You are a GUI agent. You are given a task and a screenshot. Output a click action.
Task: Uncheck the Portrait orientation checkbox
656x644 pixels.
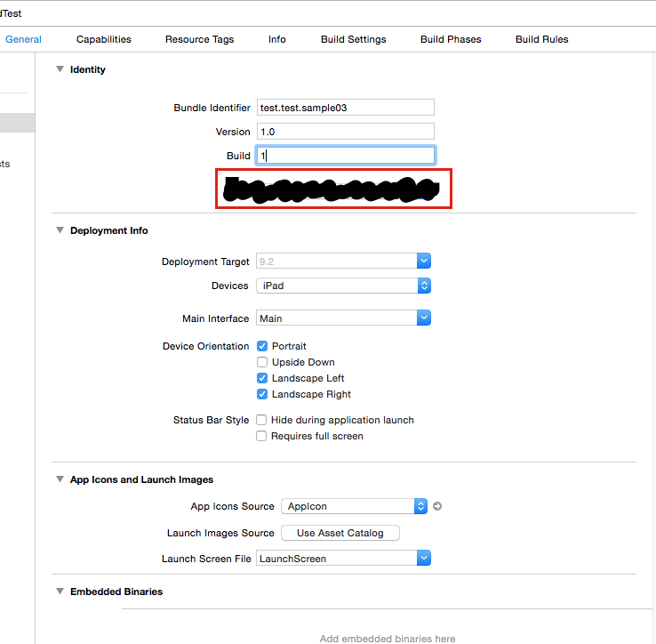(x=262, y=346)
